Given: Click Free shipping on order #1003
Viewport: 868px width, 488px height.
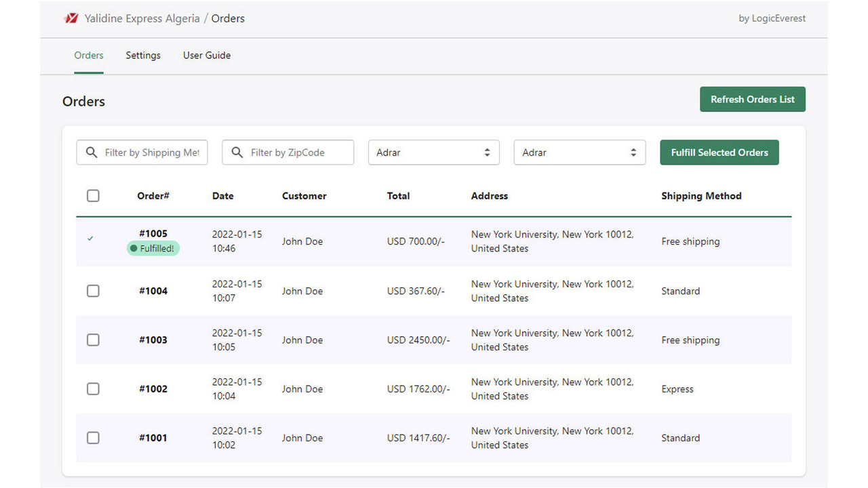Looking at the screenshot, I should click(x=690, y=340).
